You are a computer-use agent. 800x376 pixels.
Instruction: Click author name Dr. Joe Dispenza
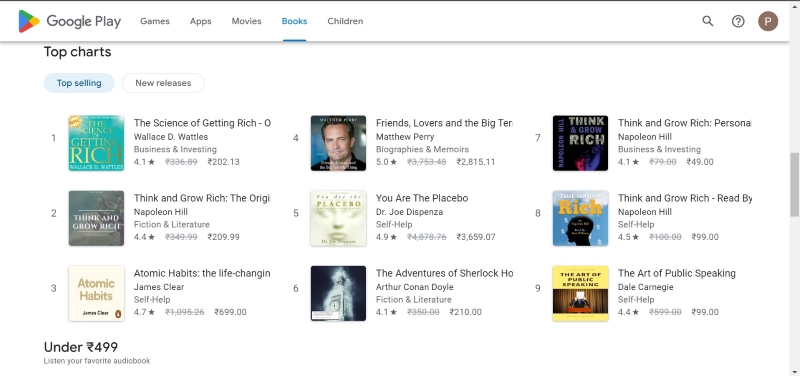pos(409,212)
